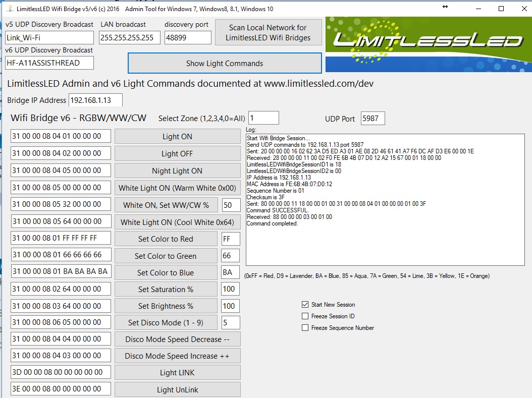
Task: Enable the Freeze Session ID checkbox
Action: [305, 316]
